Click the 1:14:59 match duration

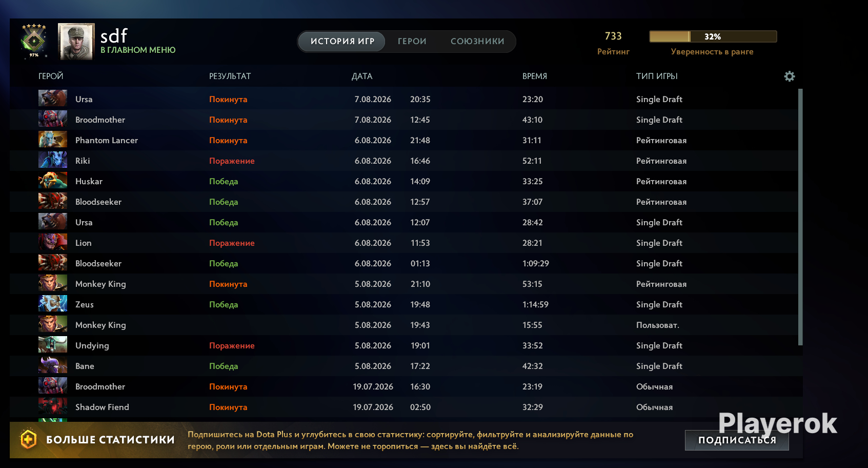pyautogui.click(x=535, y=304)
